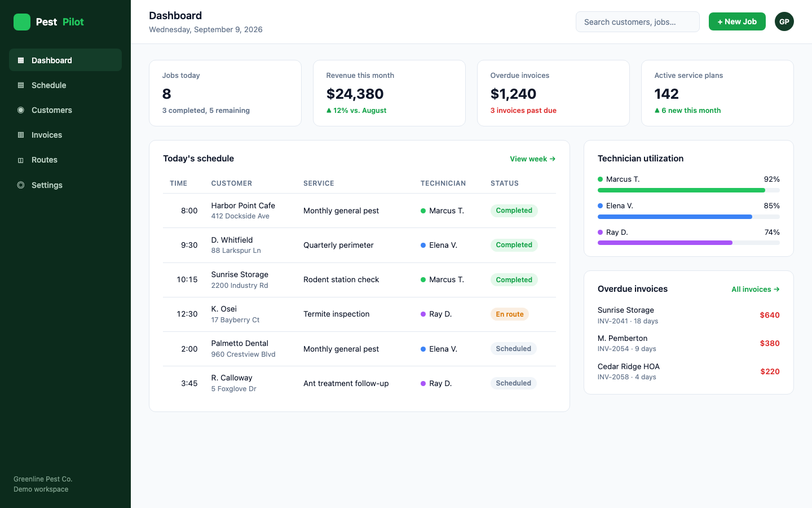Open Cedar Ridge HOA overdue invoice entry

(689, 371)
